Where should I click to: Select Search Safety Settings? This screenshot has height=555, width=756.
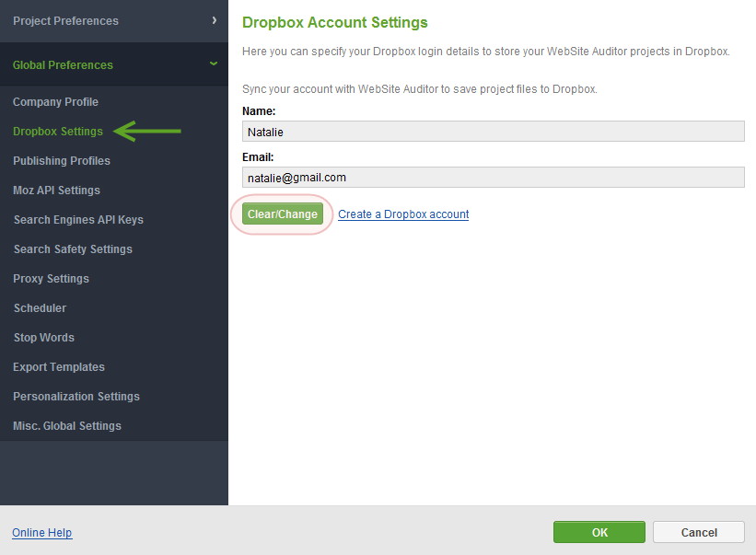coord(73,249)
